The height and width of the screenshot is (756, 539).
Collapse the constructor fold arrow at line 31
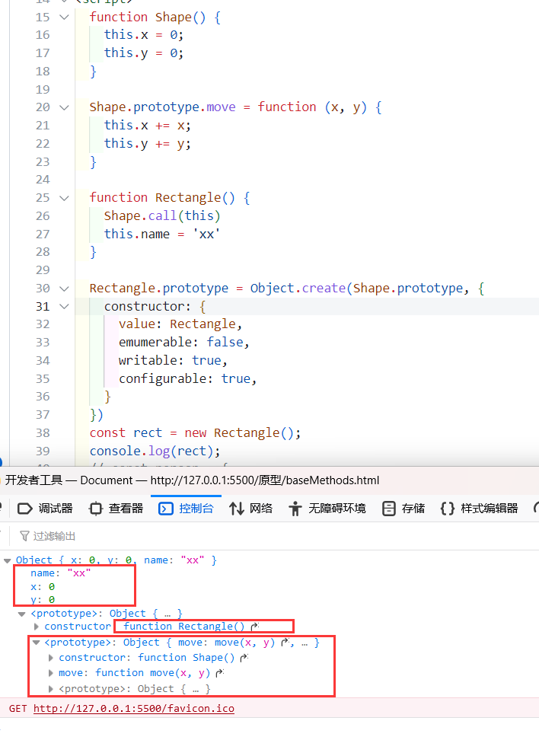pos(64,307)
